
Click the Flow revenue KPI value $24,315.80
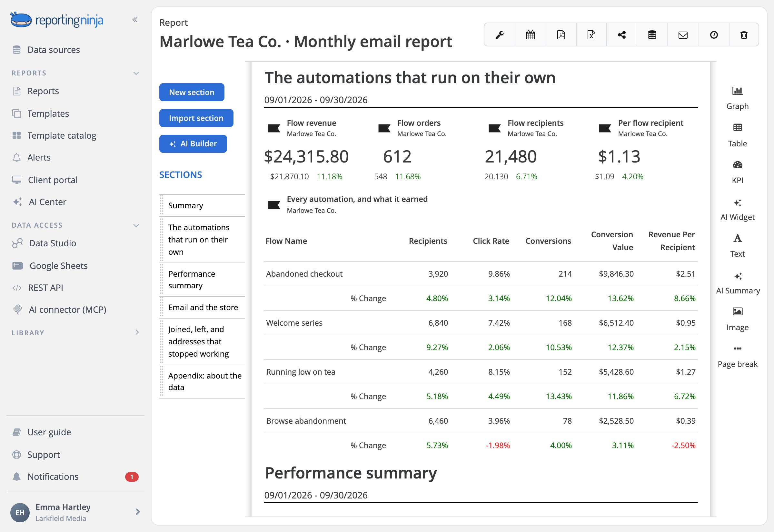click(x=306, y=156)
